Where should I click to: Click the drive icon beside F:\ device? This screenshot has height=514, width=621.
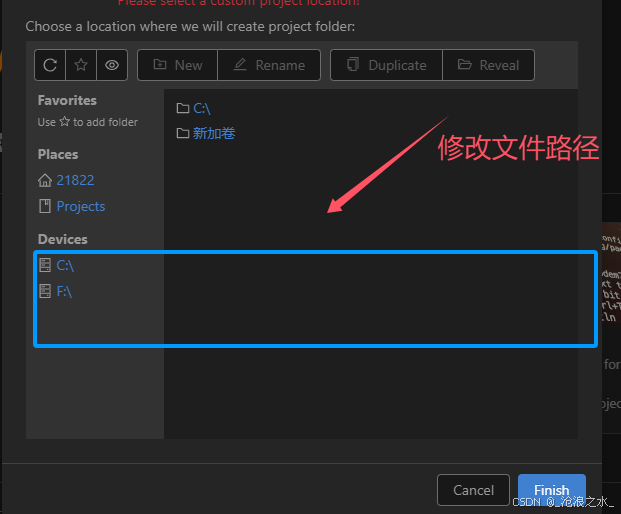(x=45, y=291)
